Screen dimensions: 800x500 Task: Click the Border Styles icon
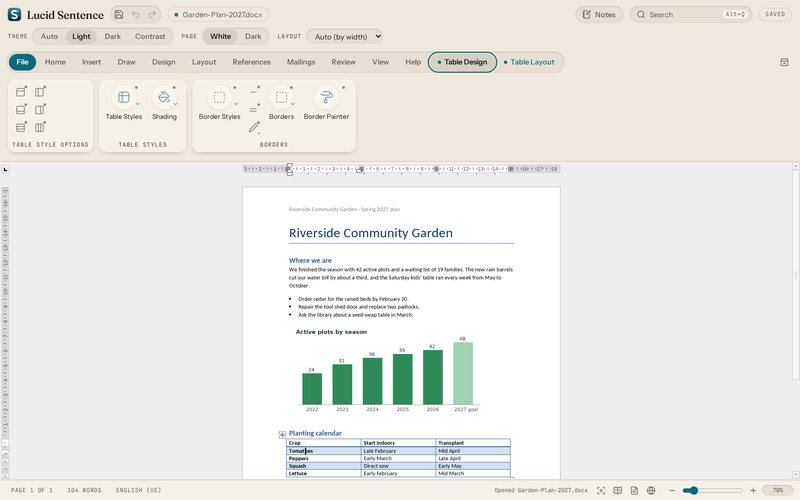click(219, 97)
